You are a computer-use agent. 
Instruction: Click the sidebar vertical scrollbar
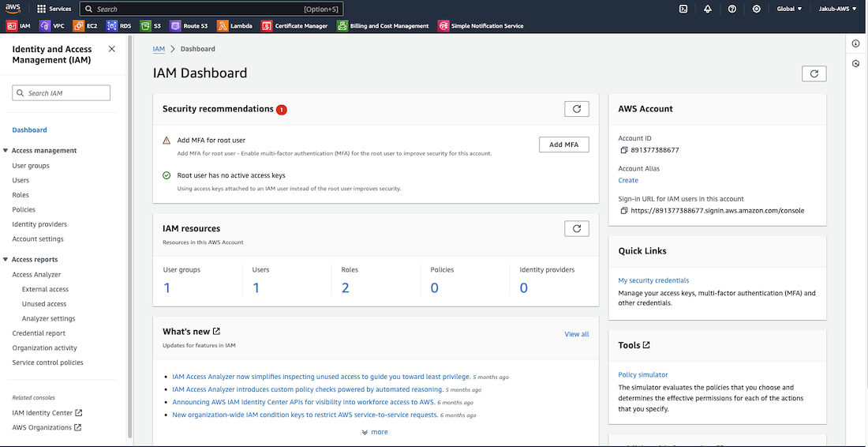tap(130, 235)
